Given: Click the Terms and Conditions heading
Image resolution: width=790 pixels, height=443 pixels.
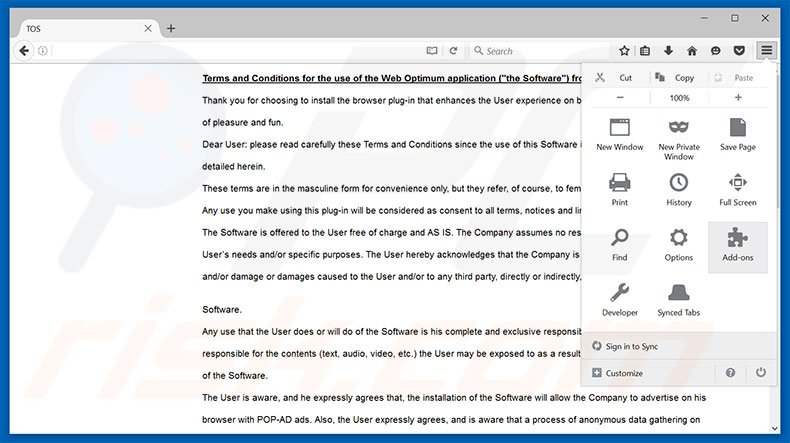Looking at the screenshot, I should [x=391, y=78].
